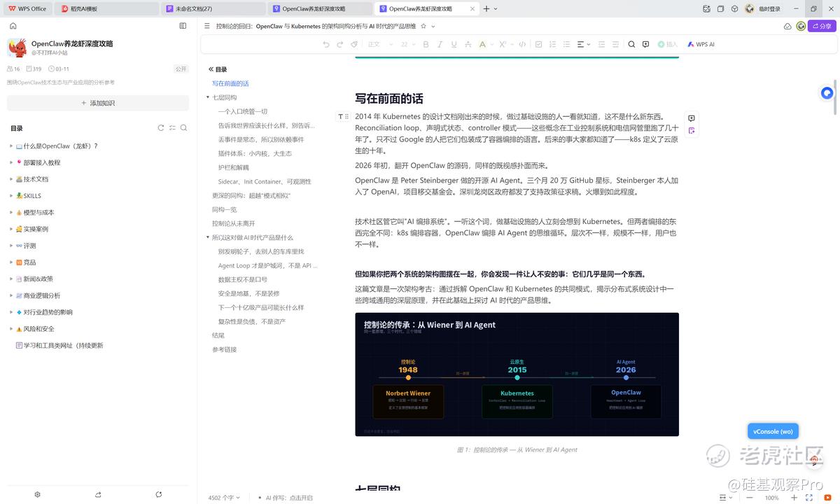Screen dimensions: 840x504
Task: Open WPS AI assistant
Action: [x=701, y=44]
